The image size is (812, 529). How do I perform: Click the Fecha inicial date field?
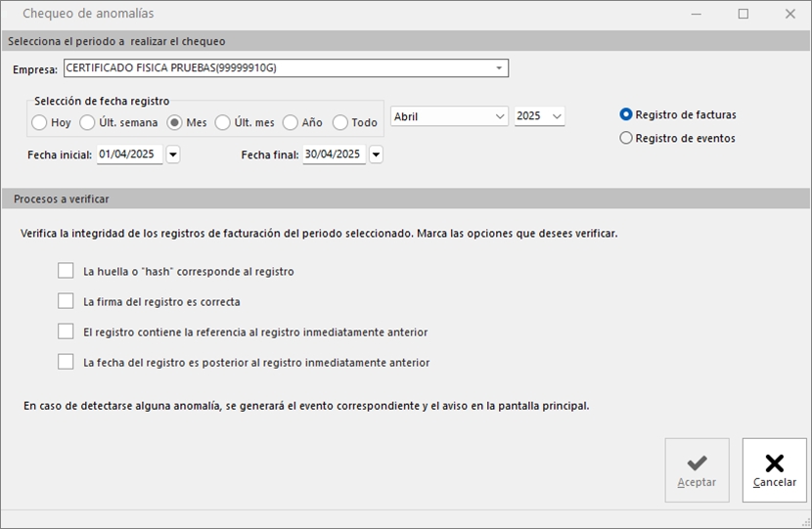129,154
